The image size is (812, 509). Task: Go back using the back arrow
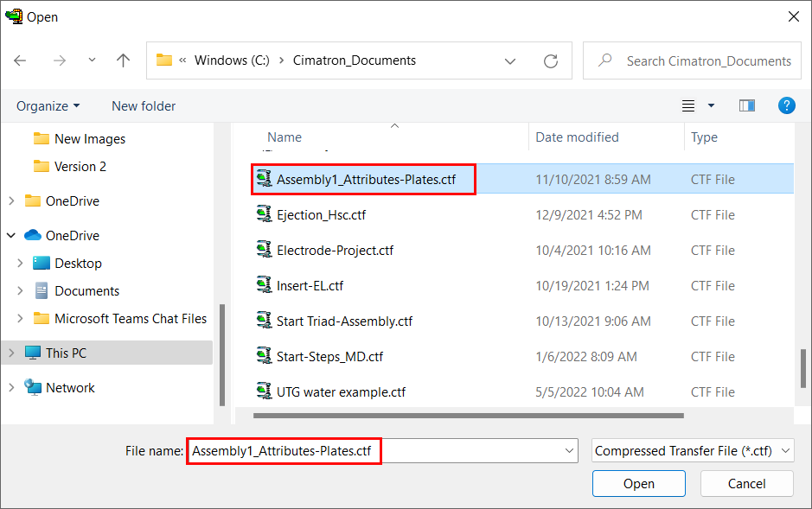20,60
